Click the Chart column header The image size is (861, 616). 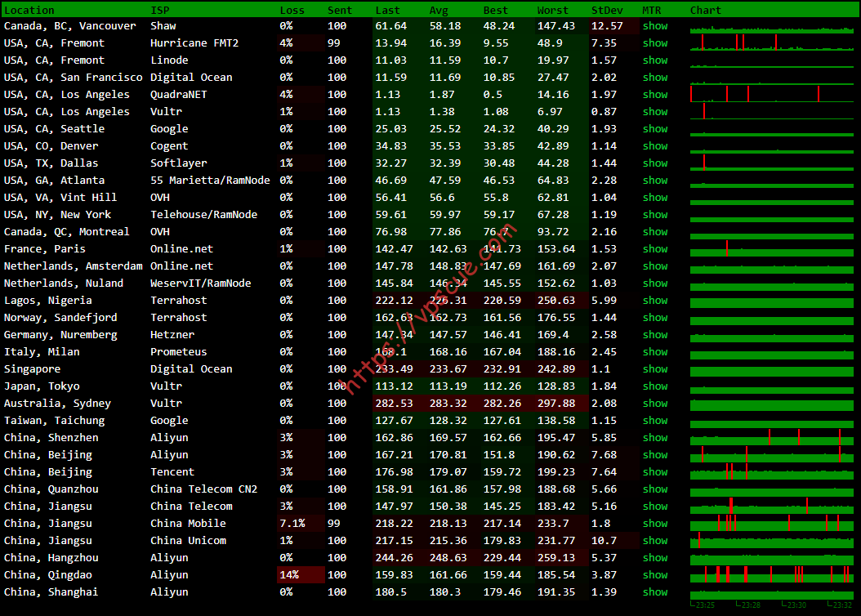pyautogui.click(x=706, y=10)
